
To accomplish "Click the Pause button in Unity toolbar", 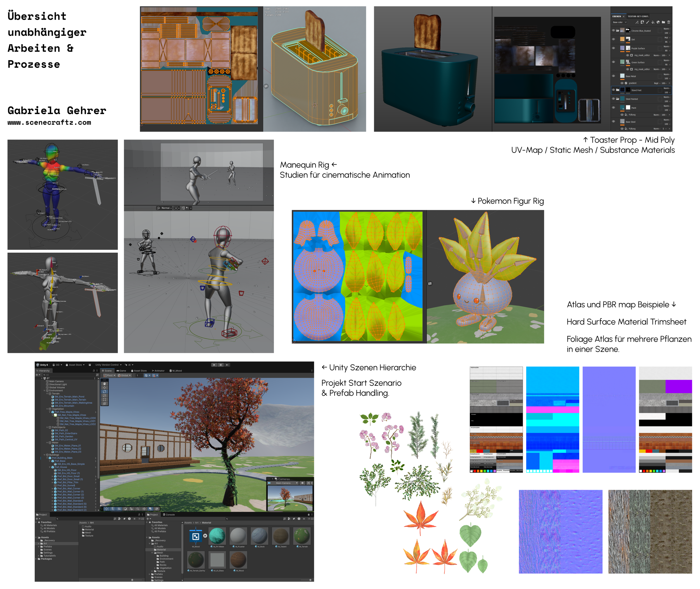I will [221, 365].
